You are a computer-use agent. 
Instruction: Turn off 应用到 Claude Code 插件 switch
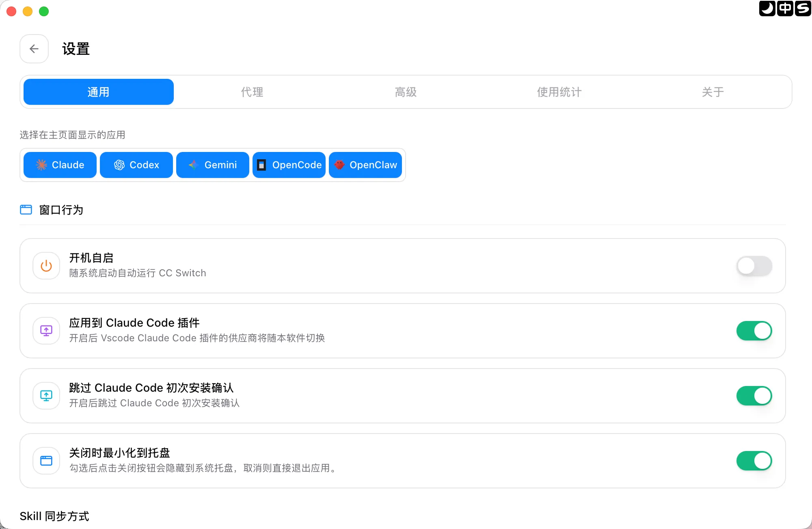click(x=754, y=331)
